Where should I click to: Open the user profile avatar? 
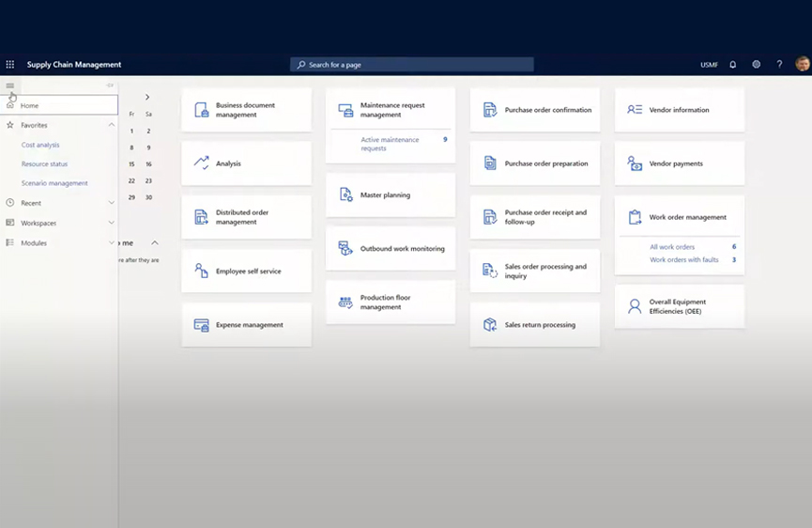[802, 65]
